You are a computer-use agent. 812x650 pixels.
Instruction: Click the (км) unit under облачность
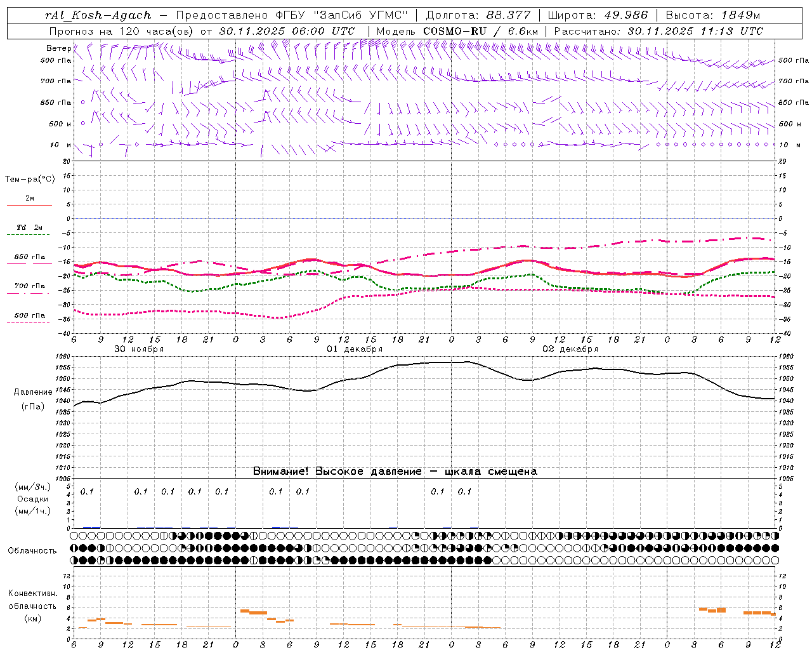coord(32,618)
